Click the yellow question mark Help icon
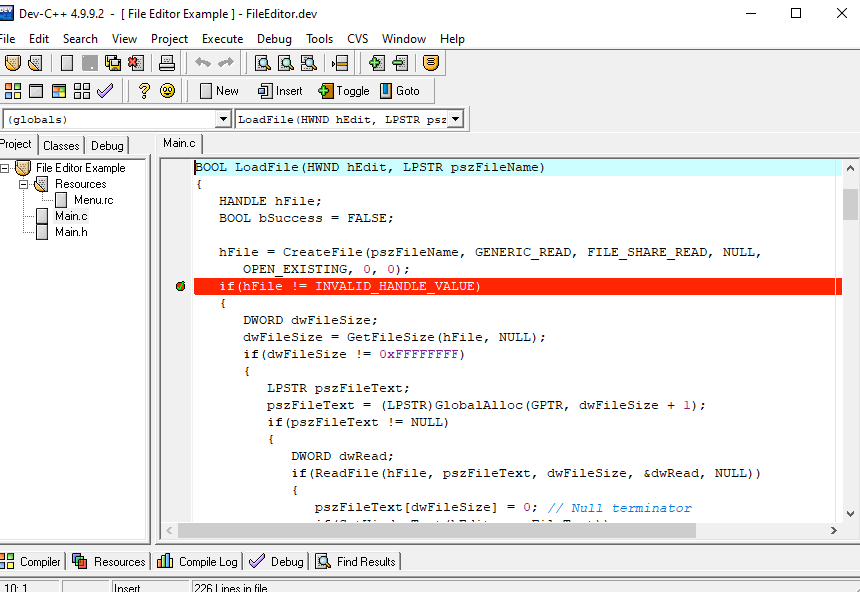 pyautogui.click(x=144, y=91)
